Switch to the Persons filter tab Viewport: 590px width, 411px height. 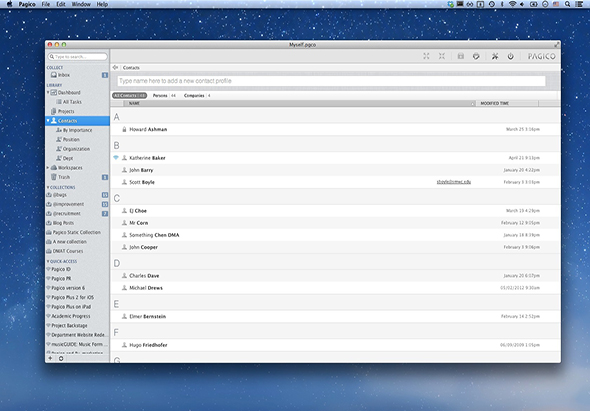pos(164,96)
